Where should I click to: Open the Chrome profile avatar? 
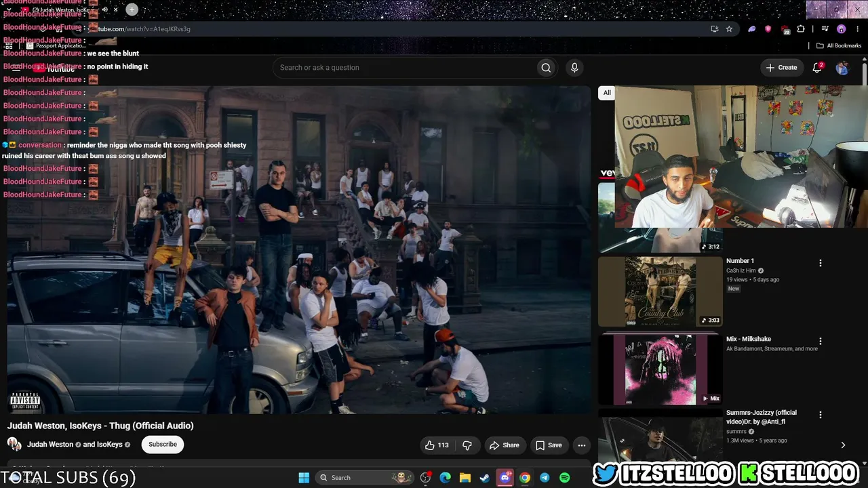842,29
